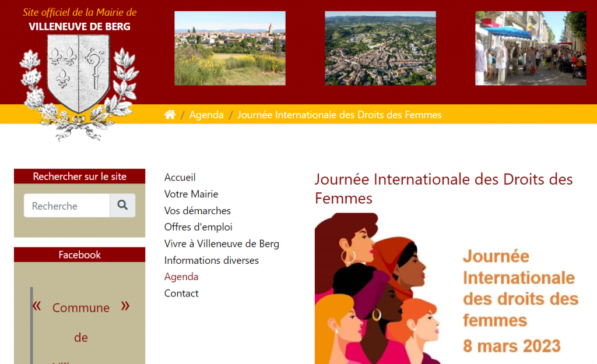Select Vivre à Villeneuve de Berg
This screenshot has width=597, height=364.
coord(222,243)
